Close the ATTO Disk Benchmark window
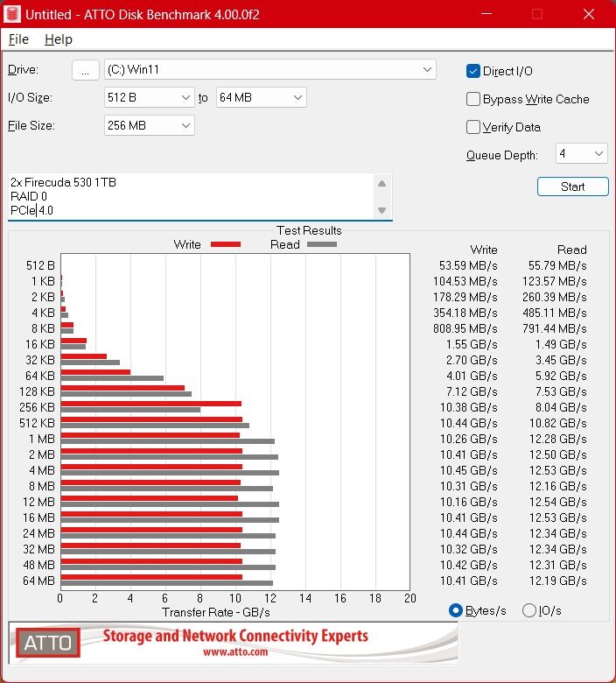Image resolution: width=616 pixels, height=683 pixels. (589, 14)
